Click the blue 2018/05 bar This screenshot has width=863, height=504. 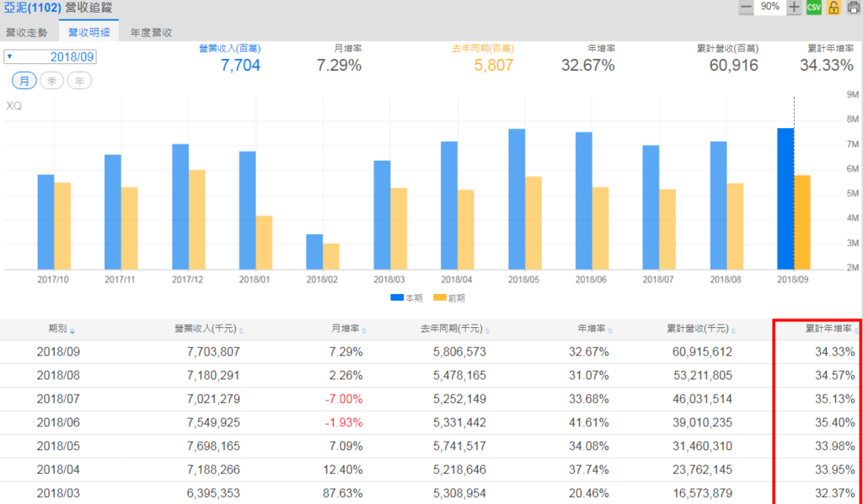click(x=517, y=199)
